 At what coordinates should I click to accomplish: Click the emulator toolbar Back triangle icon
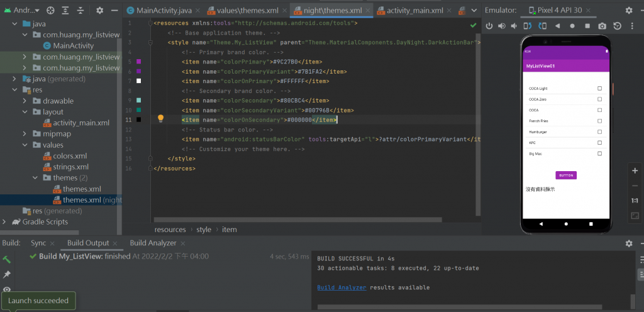[557, 26]
